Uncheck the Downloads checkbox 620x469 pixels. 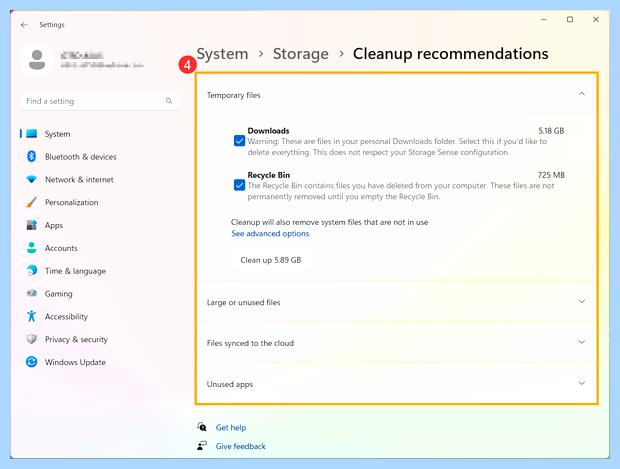coord(239,141)
